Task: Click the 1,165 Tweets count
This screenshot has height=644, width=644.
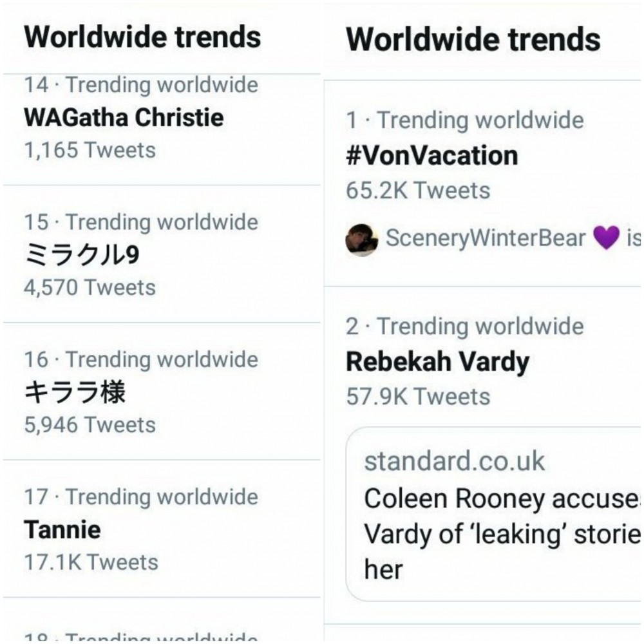Action: [90, 150]
